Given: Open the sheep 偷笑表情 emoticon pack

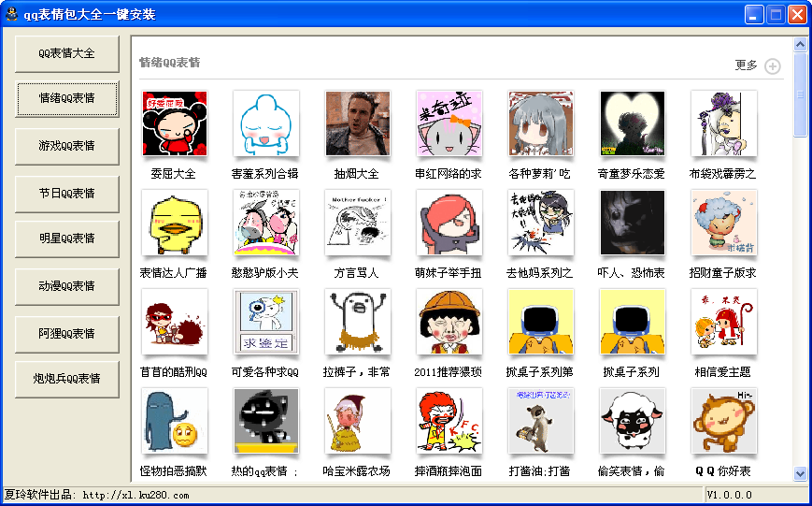Looking at the screenshot, I should [x=633, y=421].
